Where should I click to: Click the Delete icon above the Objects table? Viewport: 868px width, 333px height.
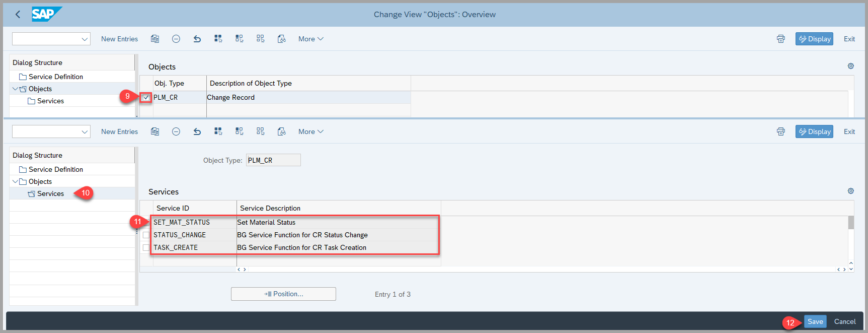[x=176, y=39]
